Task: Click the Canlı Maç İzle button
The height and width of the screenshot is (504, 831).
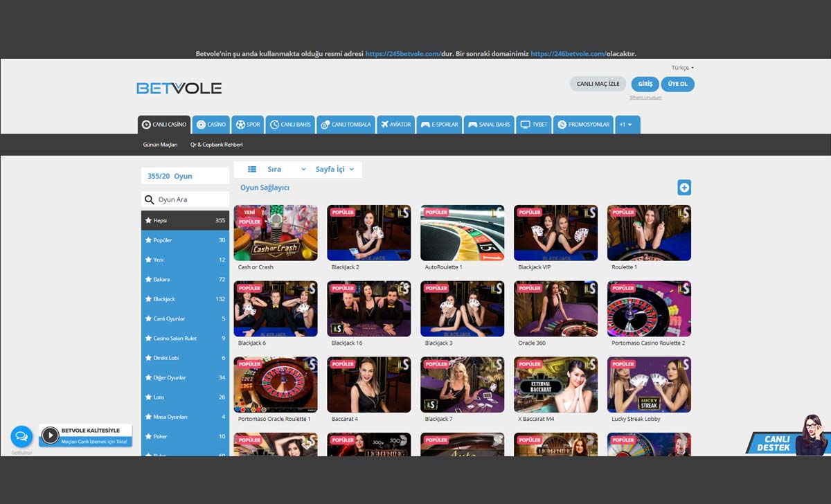Action: (598, 84)
